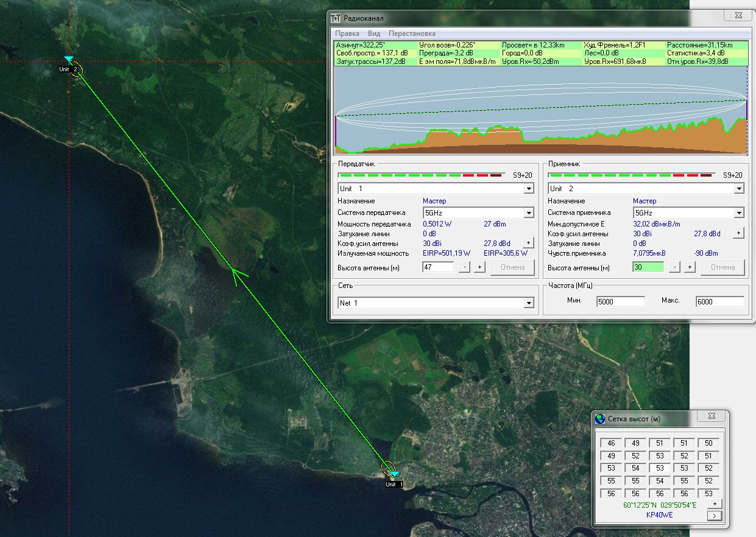The width and height of the screenshot is (756, 537).
Task: Click the Радиоканал window title icon
Action: [x=336, y=18]
